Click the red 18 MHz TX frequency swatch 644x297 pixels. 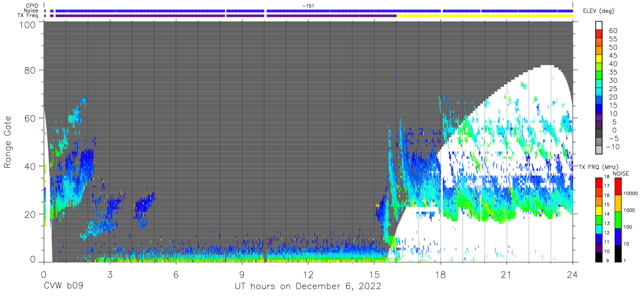pos(599,182)
